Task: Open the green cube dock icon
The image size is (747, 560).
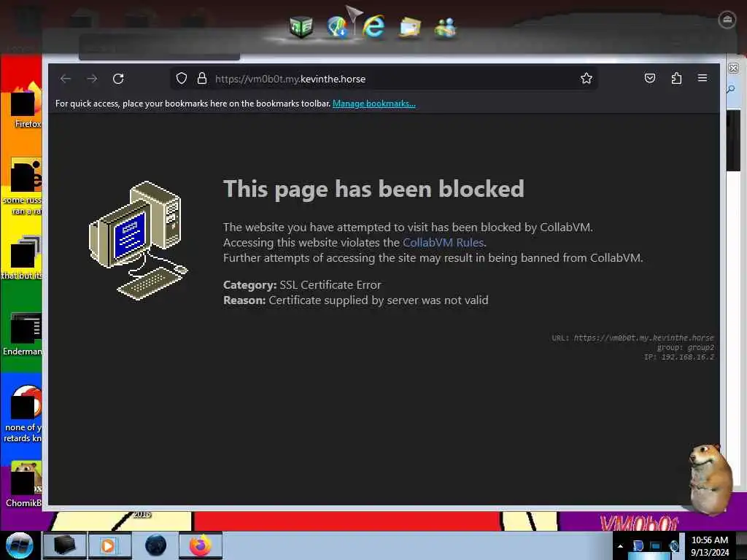Action: pos(301,27)
